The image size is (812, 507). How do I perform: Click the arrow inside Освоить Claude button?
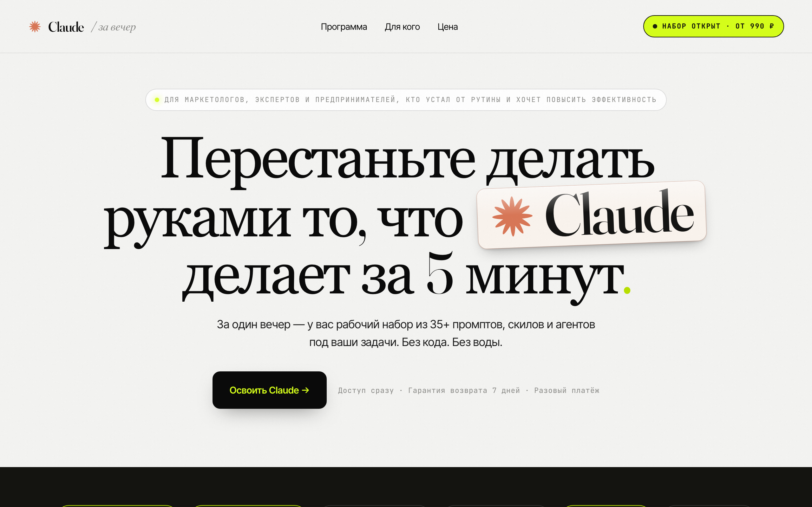pos(305,390)
